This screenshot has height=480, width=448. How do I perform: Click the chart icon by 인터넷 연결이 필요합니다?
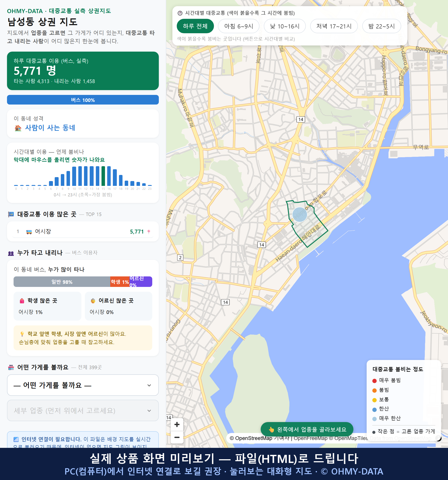pos(16,439)
